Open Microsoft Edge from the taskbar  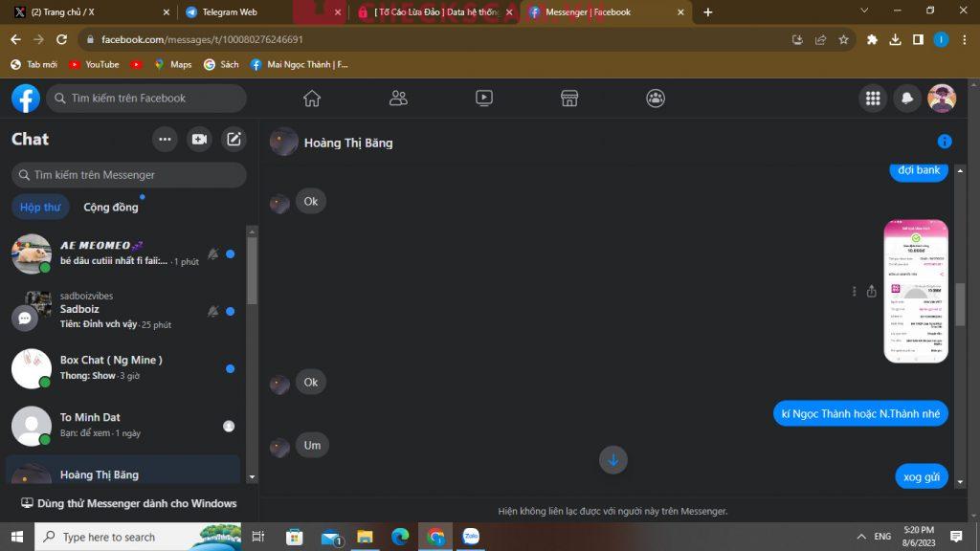pos(400,537)
